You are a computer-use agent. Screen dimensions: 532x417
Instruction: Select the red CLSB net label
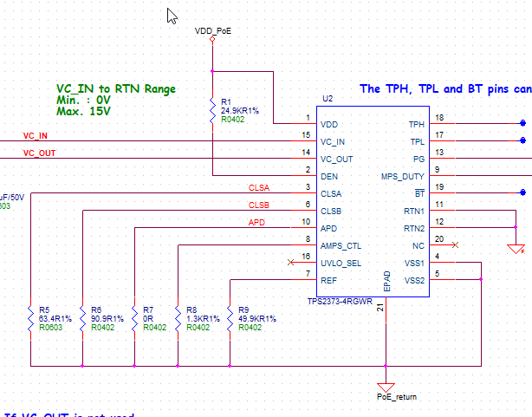tap(259, 205)
